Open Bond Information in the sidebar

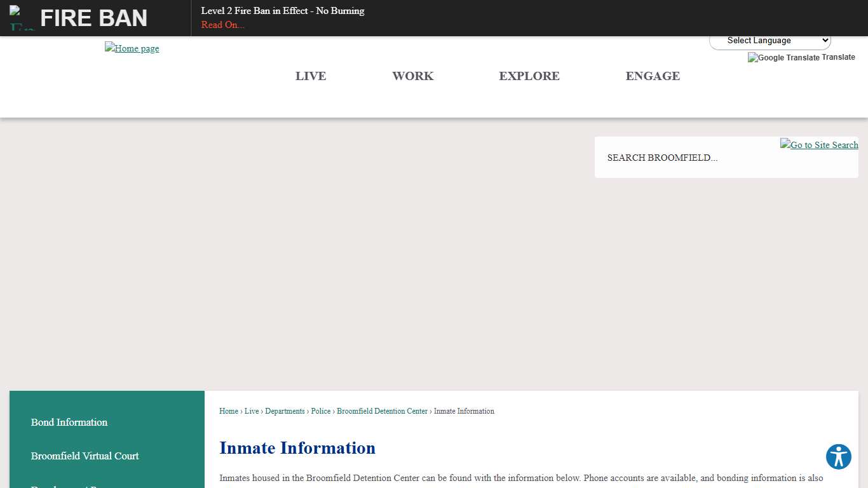tap(69, 423)
